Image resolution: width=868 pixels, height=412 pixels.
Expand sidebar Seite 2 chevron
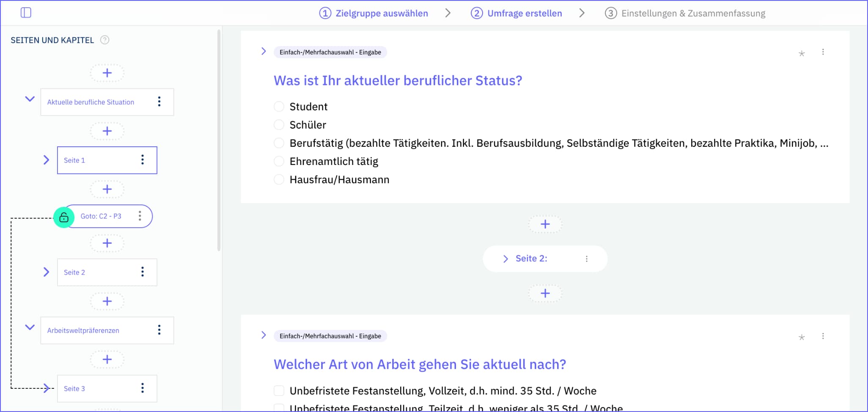[x=47, y=272]
